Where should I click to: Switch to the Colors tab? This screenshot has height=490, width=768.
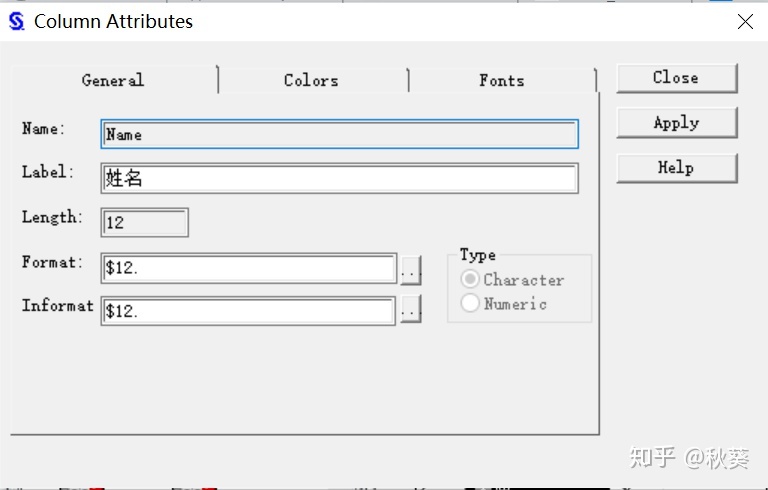pyautogui.click(x=312, y=80)
